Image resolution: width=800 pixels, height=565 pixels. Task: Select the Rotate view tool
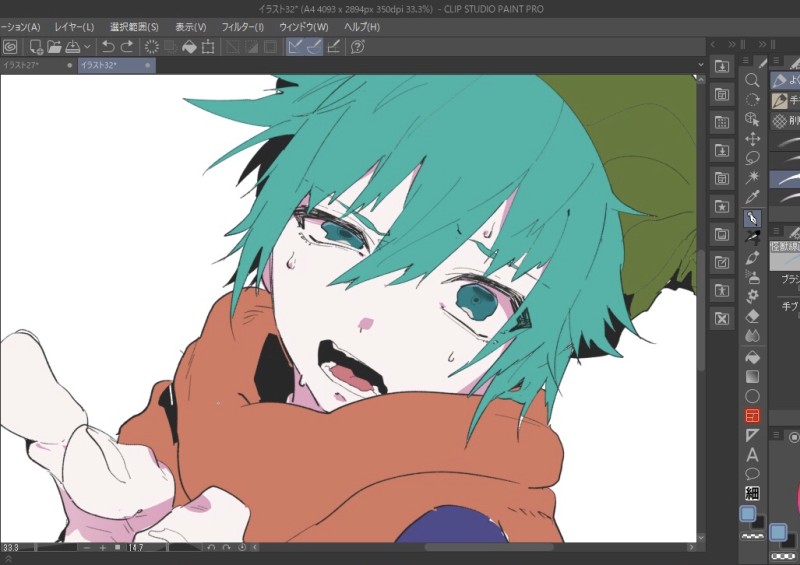tap(752, 100)
